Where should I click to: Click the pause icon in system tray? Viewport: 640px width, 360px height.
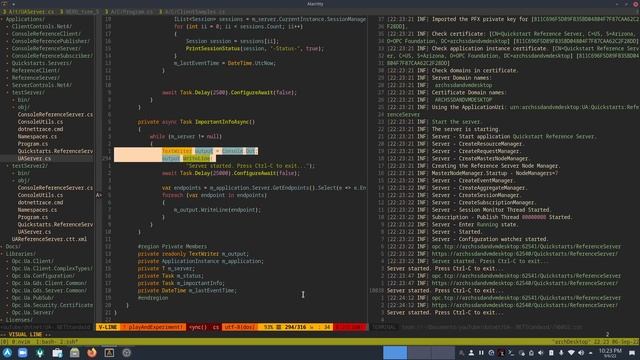481,353
